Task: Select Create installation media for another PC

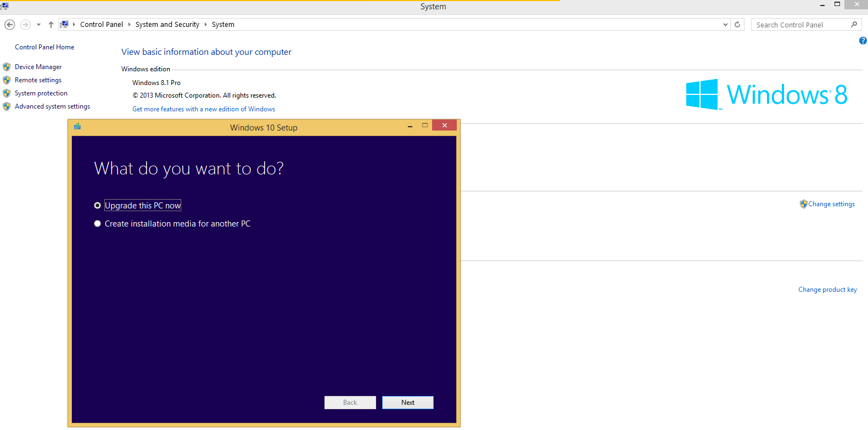Action: pos(97,224)
